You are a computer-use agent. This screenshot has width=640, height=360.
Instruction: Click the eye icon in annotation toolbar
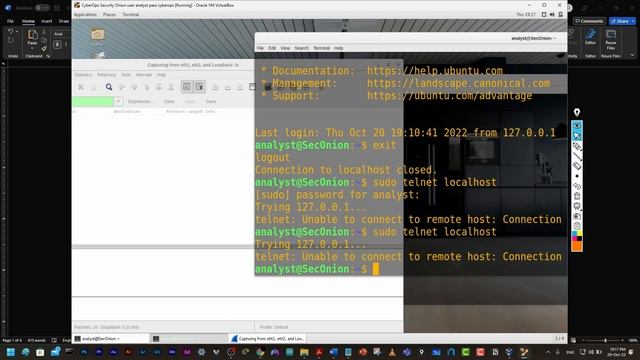pyautogui.click(x=577, y=125)
